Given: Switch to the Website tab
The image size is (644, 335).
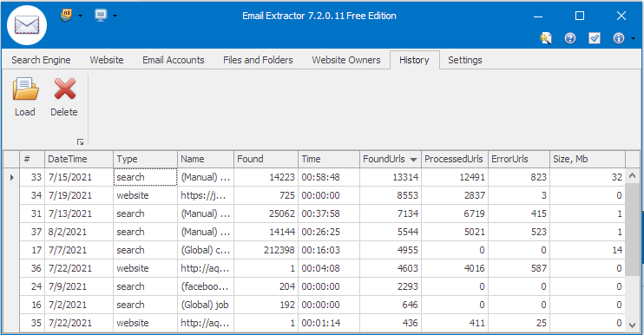Looking at the screenshot, I should 107,60.
